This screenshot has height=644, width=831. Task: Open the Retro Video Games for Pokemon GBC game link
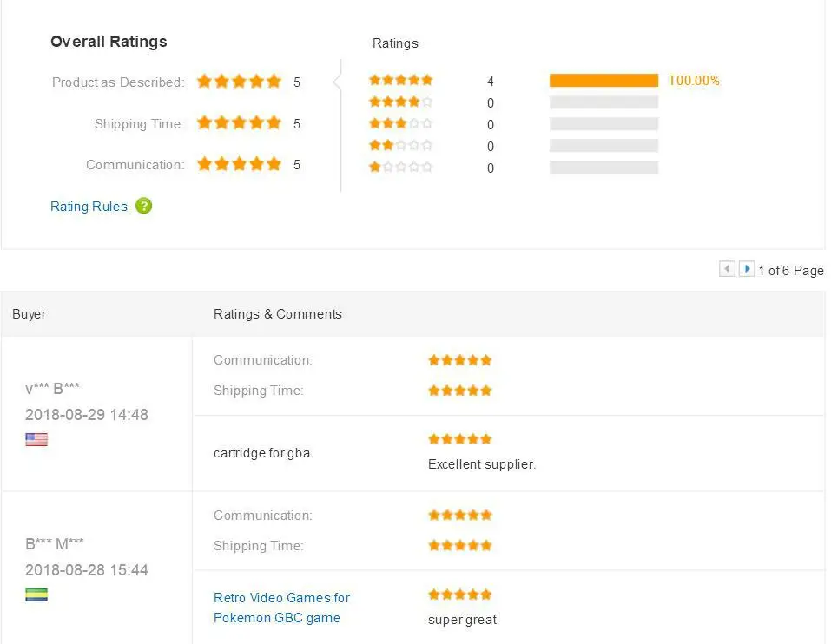pos(281,608)
